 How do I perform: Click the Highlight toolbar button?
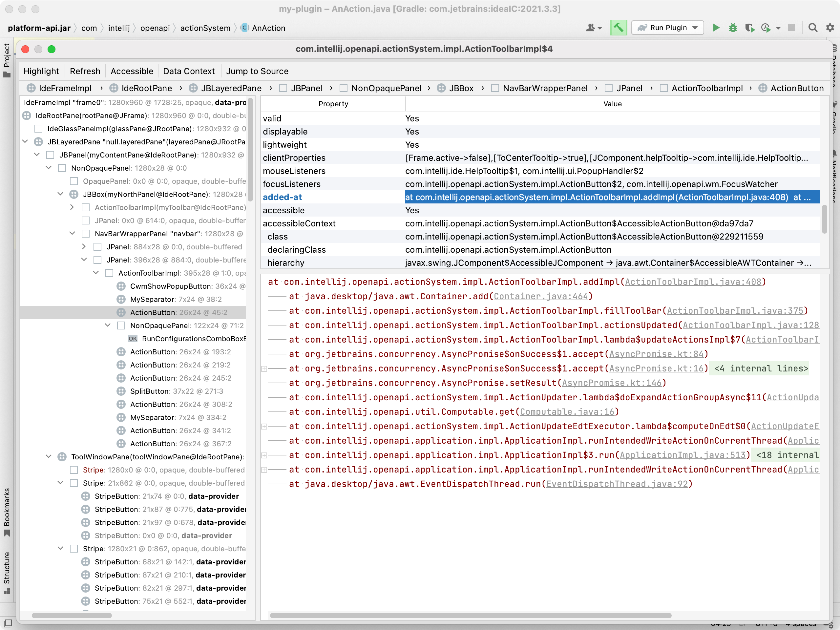(x=41, y=71)
